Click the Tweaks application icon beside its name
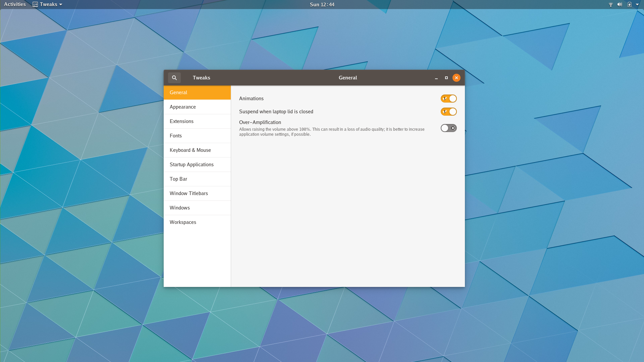 [x=35, y=4]
